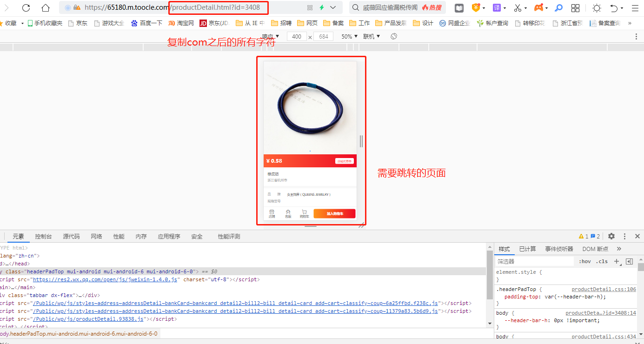Expand the address bar dropdown chevron
This screenshot has width=644, height=344.
[333, 8]
